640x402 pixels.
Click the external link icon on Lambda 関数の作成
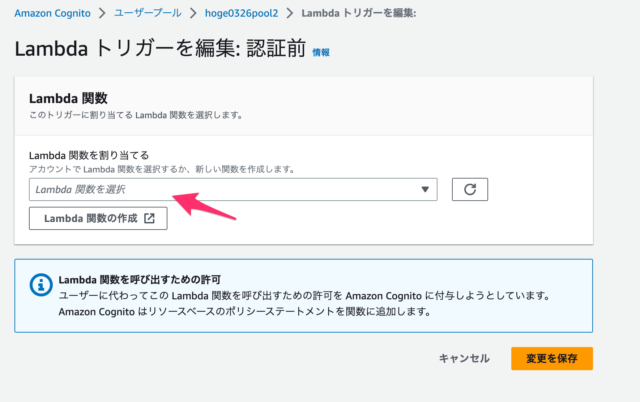coord(149,218)
